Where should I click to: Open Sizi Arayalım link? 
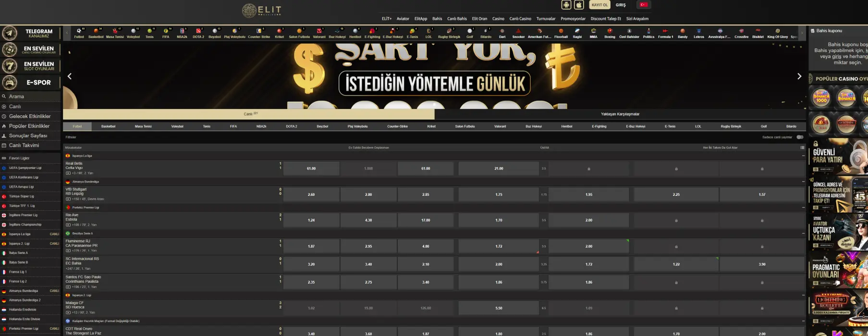[637, 19]
